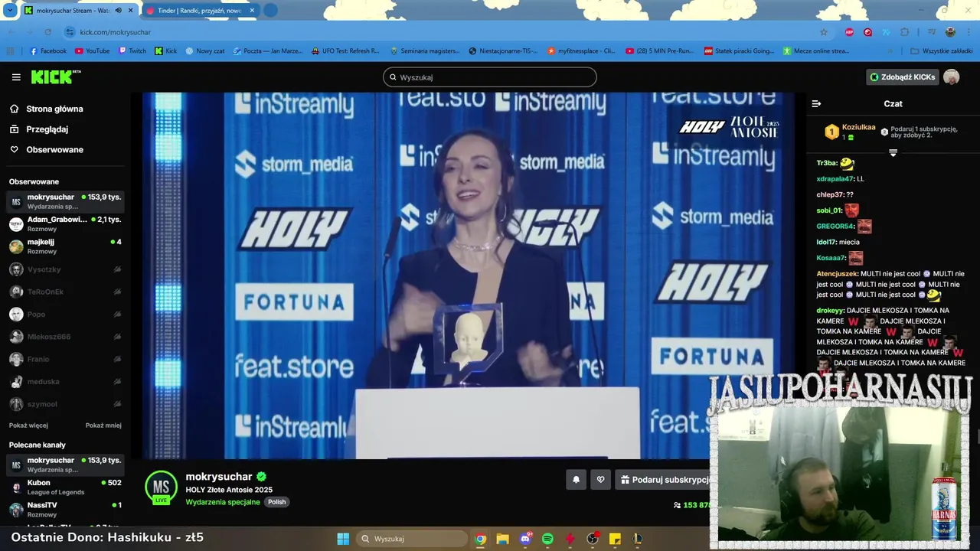The width and height of the screenshot is (980, 551).
Task: Bookmark page with star icon
Action: pyautogui.click(x=824, y=32)
